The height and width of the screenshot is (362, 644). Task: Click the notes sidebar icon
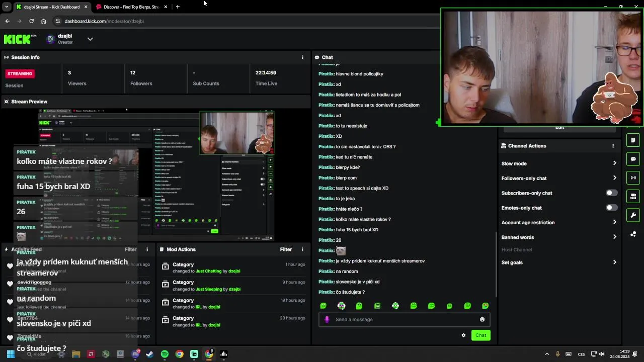(633, 140)
